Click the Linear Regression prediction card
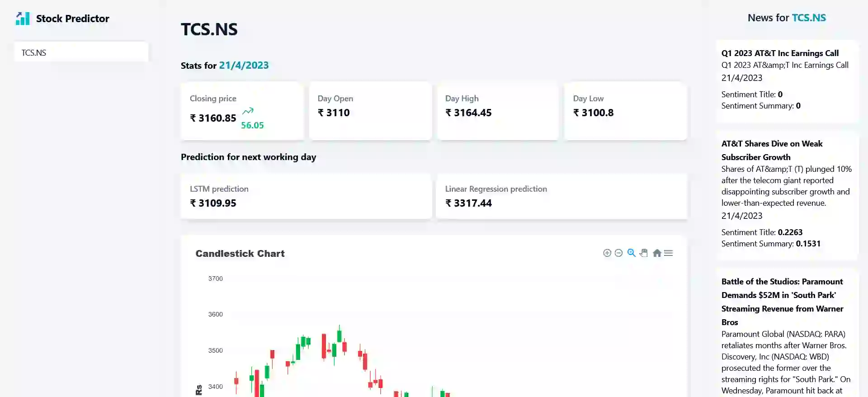Viewport: 868px width, 397px height. click(561, 196)
